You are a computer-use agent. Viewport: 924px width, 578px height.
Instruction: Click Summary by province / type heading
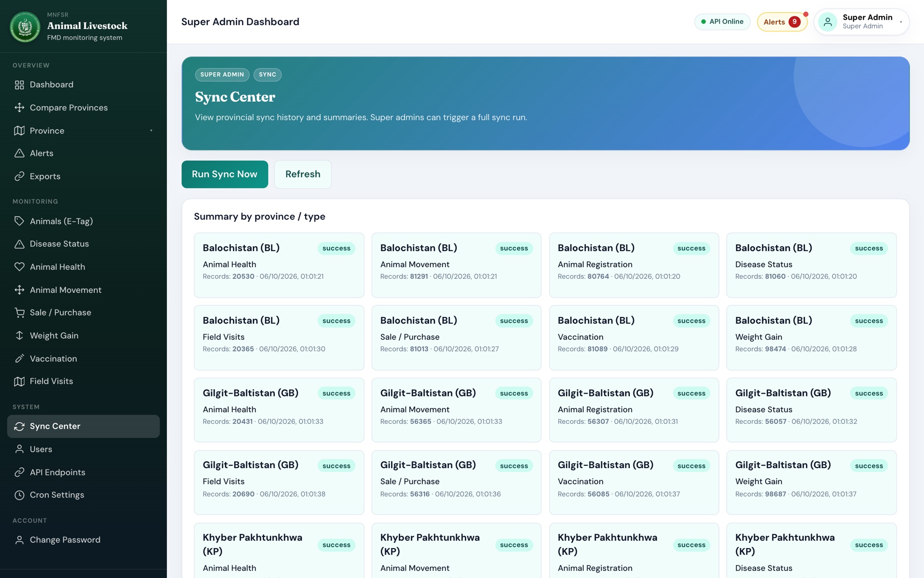point(259,216)
